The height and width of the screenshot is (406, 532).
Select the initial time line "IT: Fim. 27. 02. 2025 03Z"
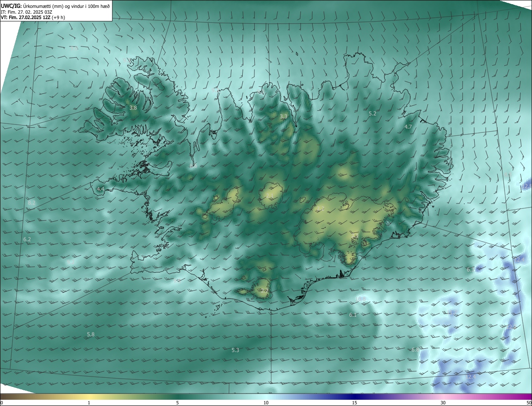tap(27, 12)
